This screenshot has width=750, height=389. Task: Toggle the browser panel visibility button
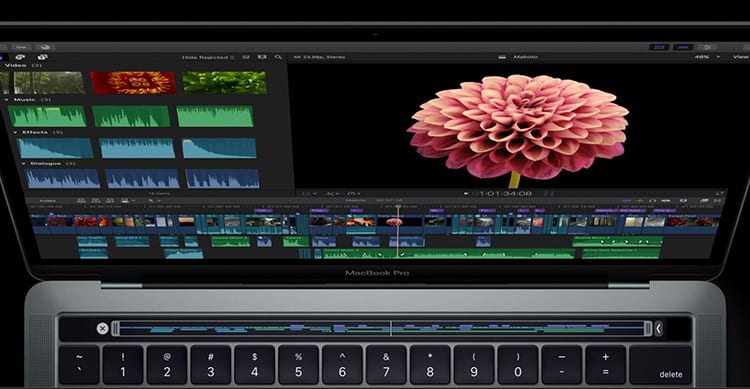(660, 47)
